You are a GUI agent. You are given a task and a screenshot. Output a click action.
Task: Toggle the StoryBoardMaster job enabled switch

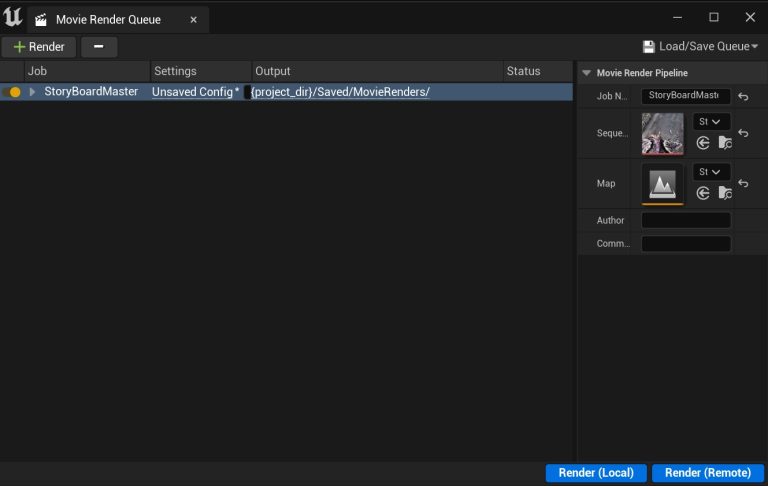pyautogui.click(x=12, y=92)
